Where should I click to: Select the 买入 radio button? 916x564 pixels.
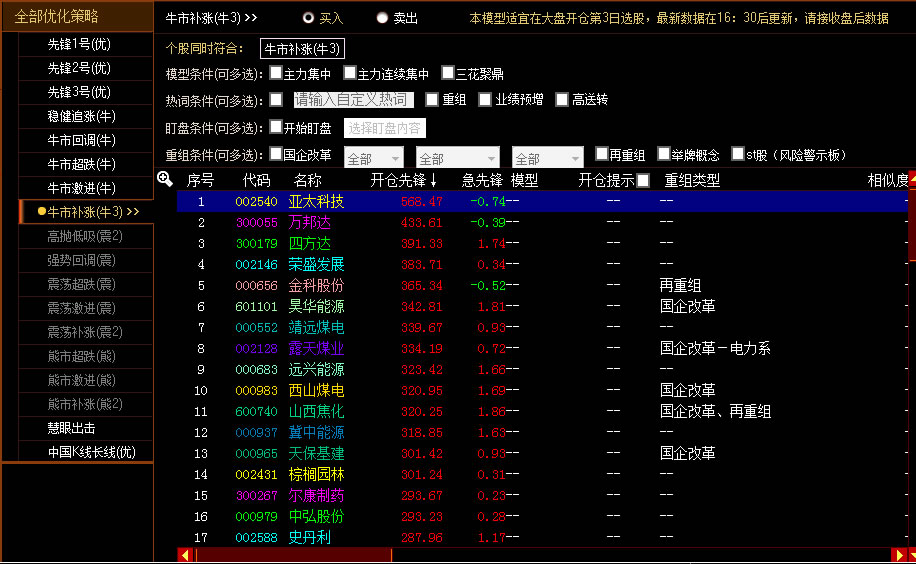point(308,18)
